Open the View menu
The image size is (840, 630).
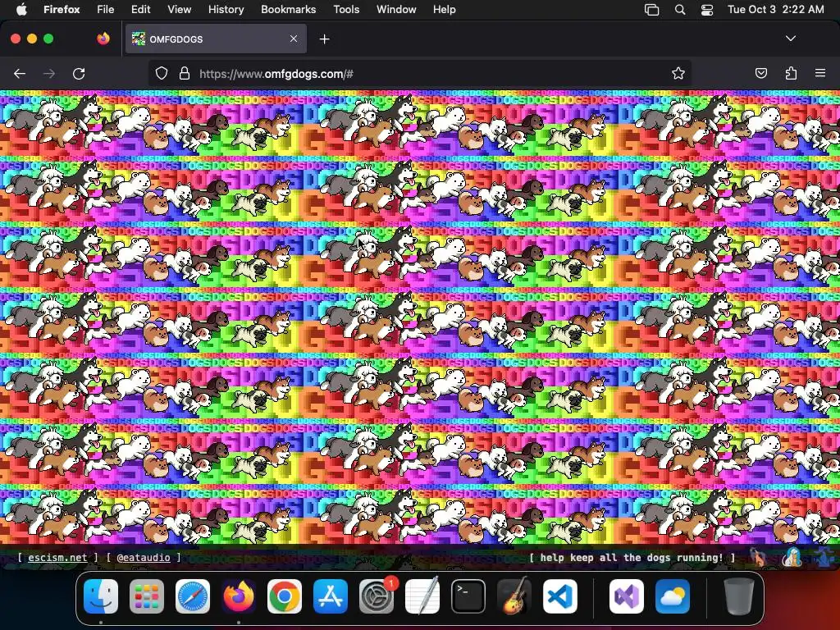(x=179, y=10)
